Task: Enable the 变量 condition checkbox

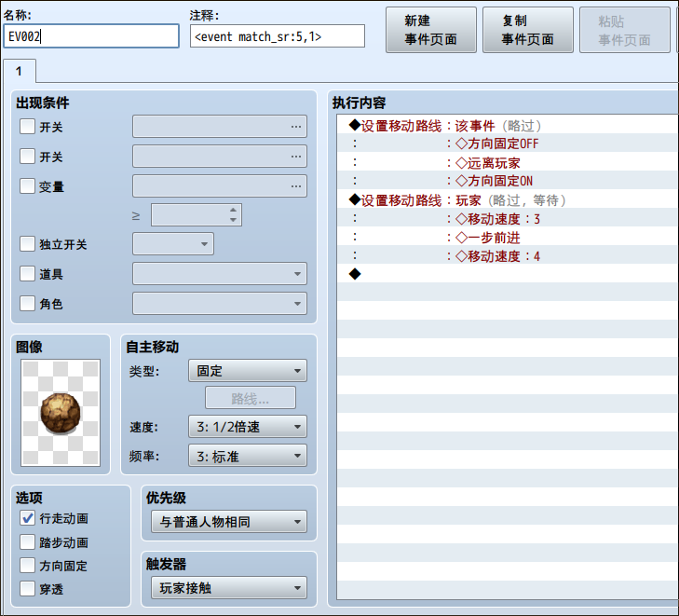Action: pyautogui.click(x=27, y=185)
